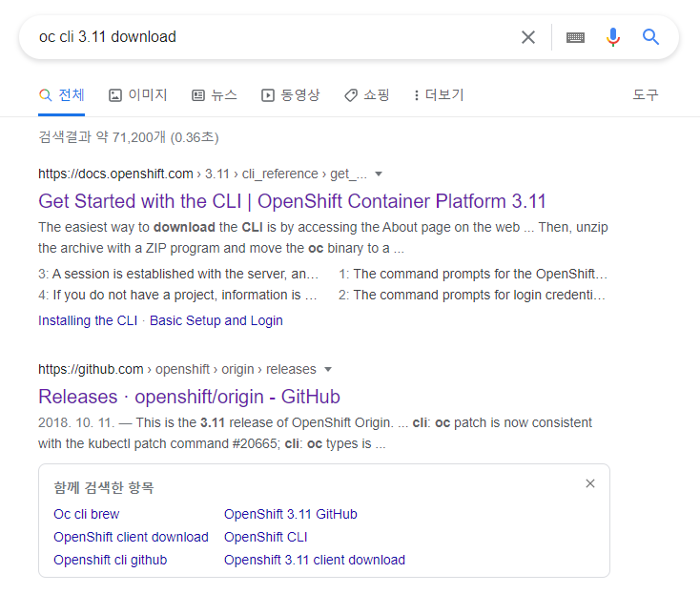Image resolution: width=700 pixels, height=594 pixels.
Task: Switch to the 이미지 (Images) tab
Action: 138,95
